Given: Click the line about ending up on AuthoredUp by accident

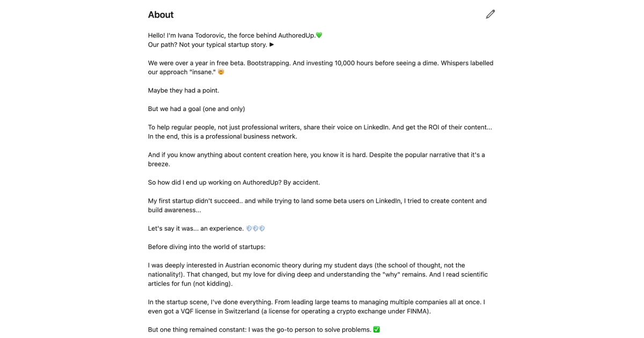Looking at the screenshot, I should pyautogui.click(x=234, y=182).
